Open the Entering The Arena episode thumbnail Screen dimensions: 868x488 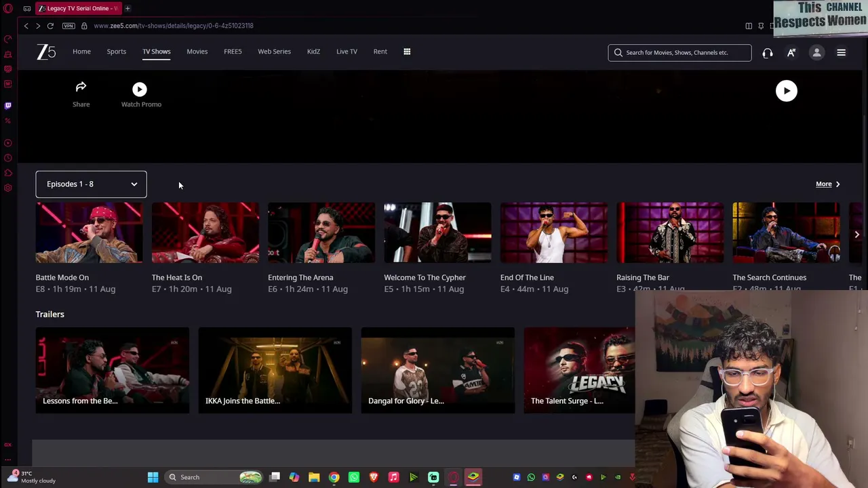pos(321,232)
